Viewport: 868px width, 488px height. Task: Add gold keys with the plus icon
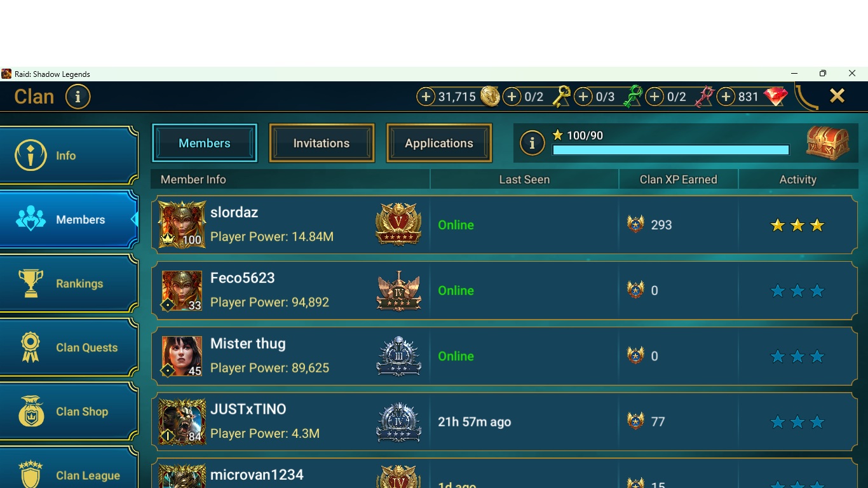(x=512, y=97)
